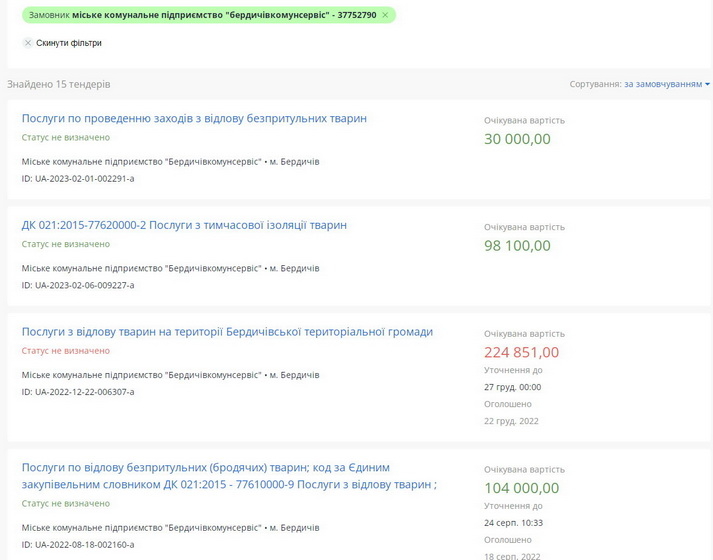Click tender ID UA-2022-12-22-006307-a
The height and width of the screenshot is (560, 713).
[78, 392]
